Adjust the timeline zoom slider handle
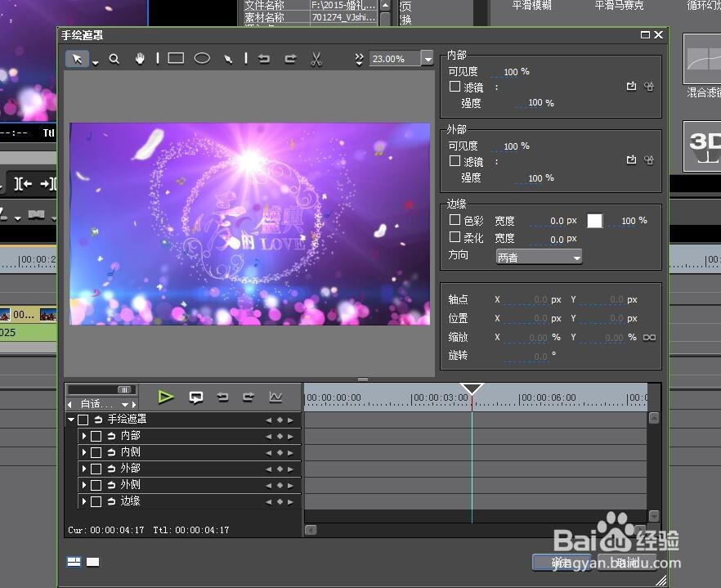This screenshot has width=721, height=588. [x=124, y=390]
